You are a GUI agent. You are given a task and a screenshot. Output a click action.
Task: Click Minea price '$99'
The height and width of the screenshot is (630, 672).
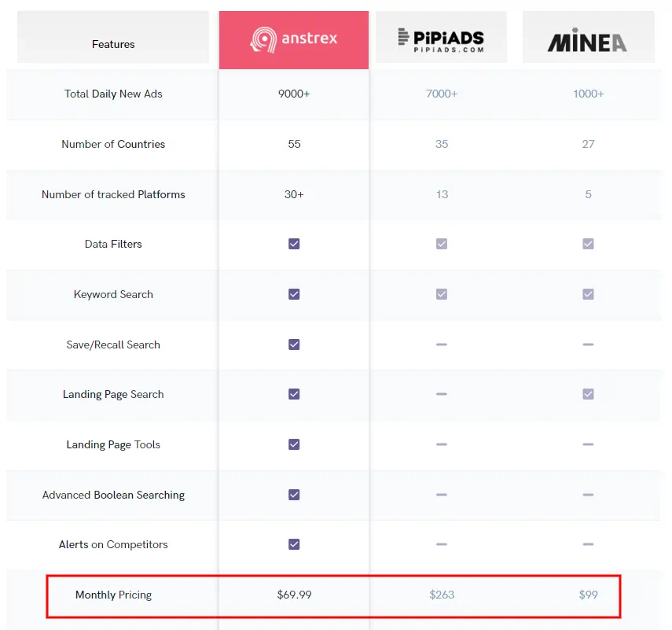pyautogui.click(x=589, y=595)
